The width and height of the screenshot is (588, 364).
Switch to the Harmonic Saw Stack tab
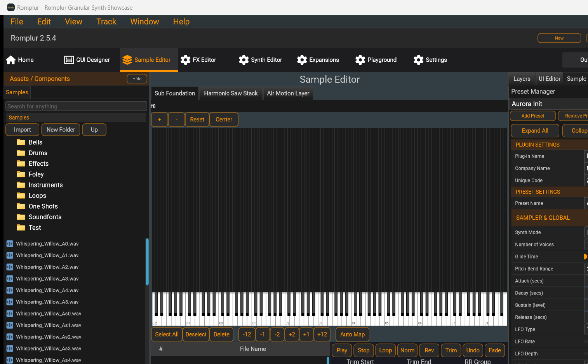click(231, 94)
